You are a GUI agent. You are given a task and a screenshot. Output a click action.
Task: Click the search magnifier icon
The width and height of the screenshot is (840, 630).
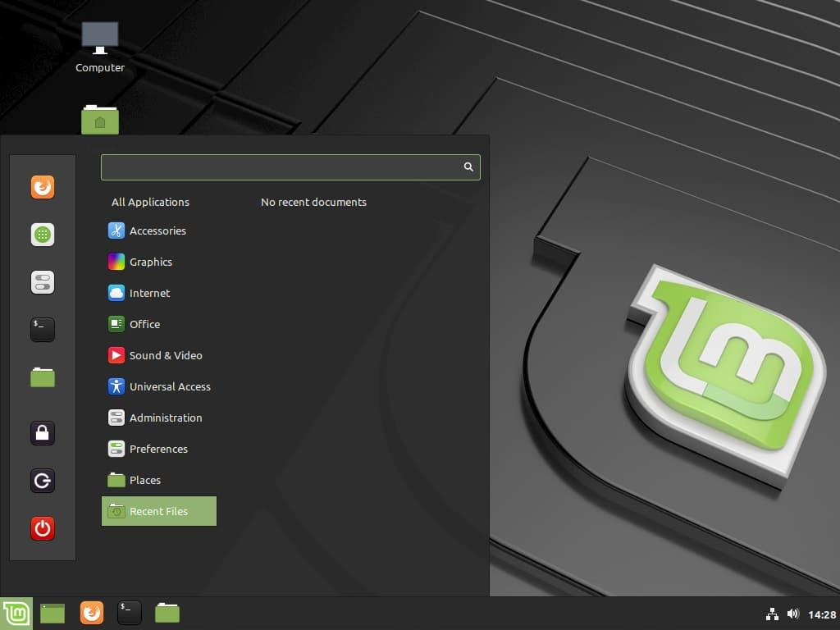click(468, 167)
